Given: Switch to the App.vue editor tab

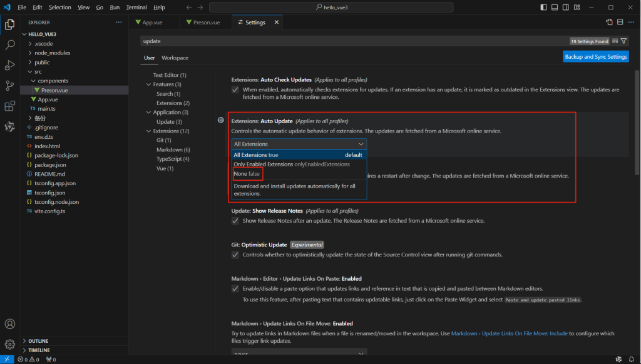Looking at the screenshot, I should click(x=154, y=22).
